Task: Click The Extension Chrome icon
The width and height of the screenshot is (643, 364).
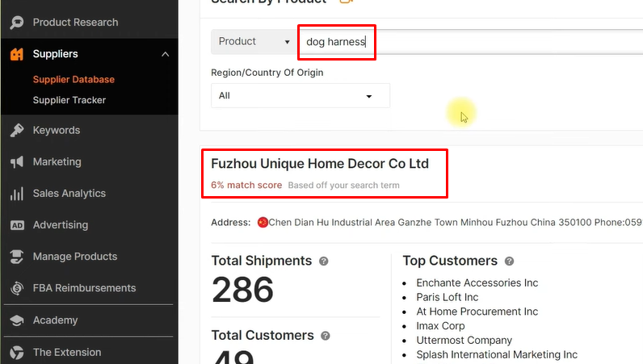Action: point(17,353)
